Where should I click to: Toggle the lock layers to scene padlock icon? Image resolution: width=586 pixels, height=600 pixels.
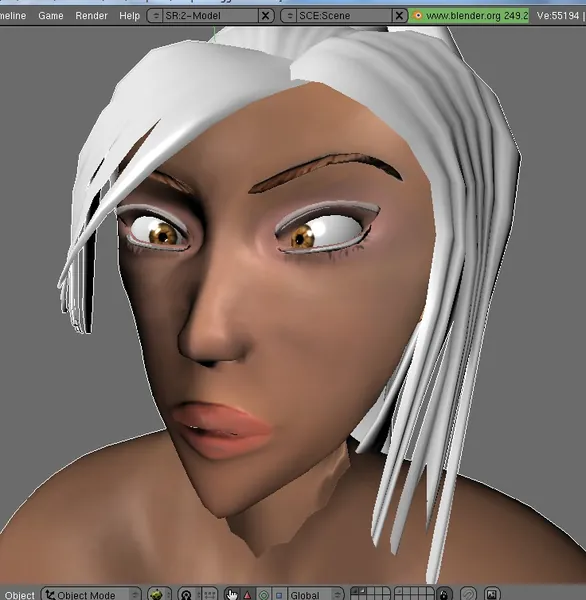pyautogui.click(x=444, y=595)
